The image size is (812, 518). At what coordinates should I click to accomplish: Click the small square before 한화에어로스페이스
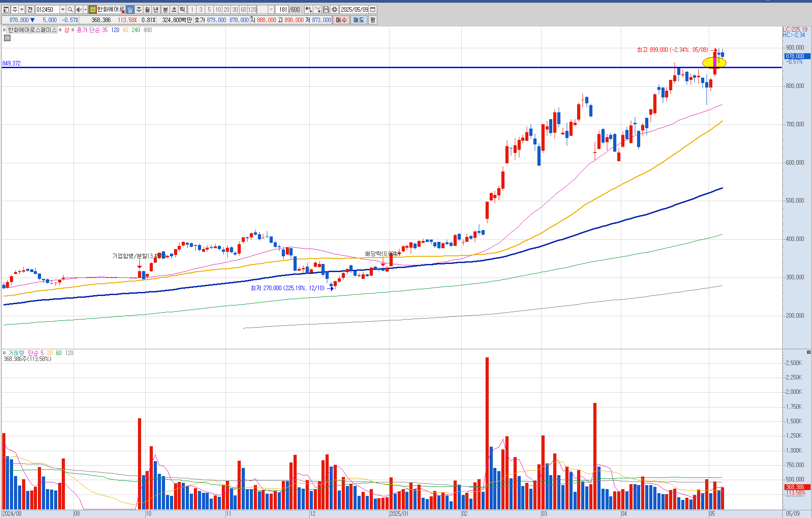[5, 30]
